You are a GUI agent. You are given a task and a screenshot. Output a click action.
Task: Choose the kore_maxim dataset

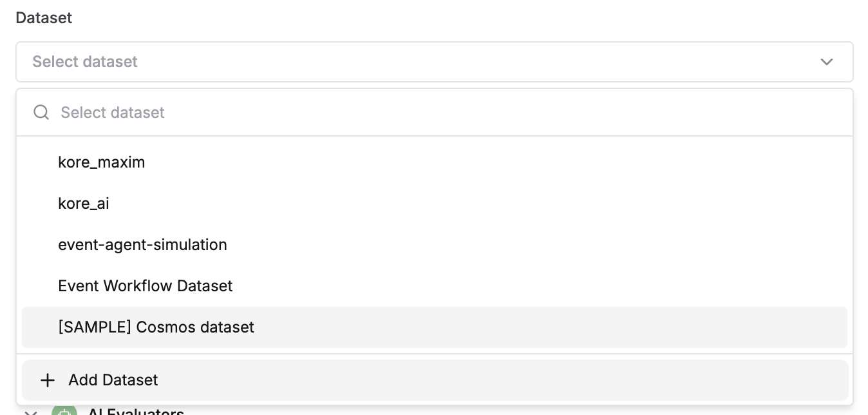(435, 162)
